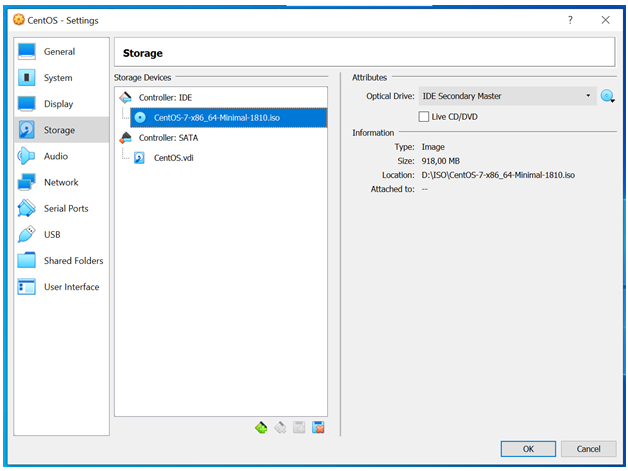Open the System settings category
The width and height of the screenshot is (628, 471).
61,78
